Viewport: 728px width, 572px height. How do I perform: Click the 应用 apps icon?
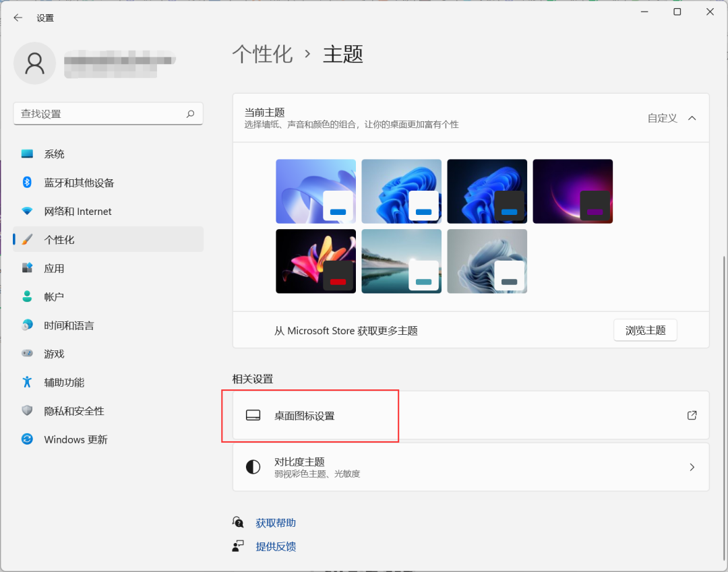[28, 267]
